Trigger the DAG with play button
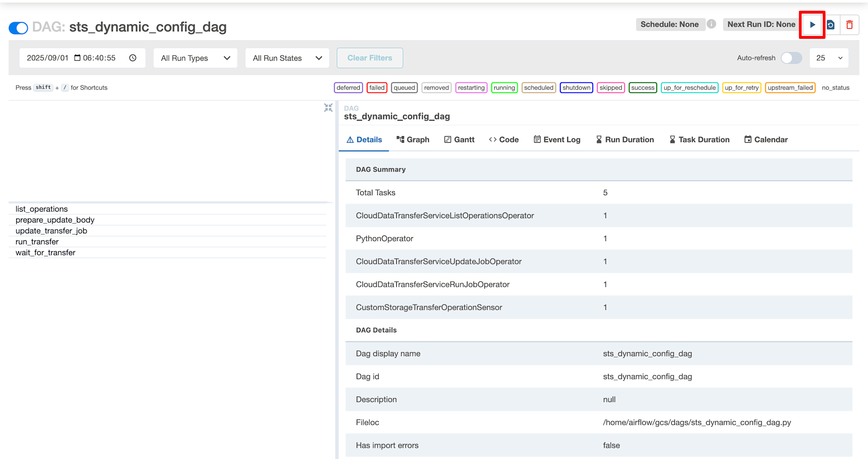The image size is (868, 459). pyautogui.click(x=812, y=25)
